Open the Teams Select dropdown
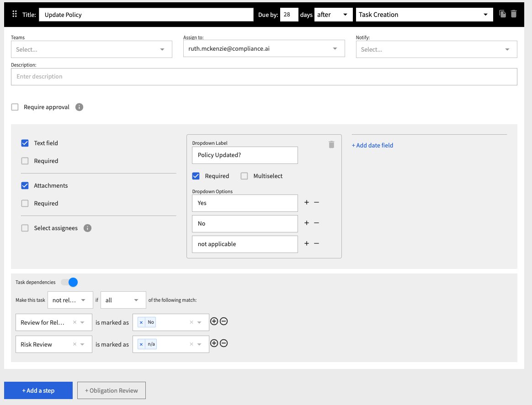 [91, 49]
